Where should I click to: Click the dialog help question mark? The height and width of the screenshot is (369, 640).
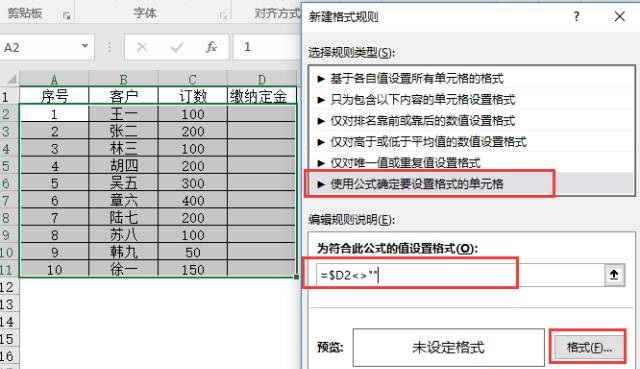click(x=576, y=16)
